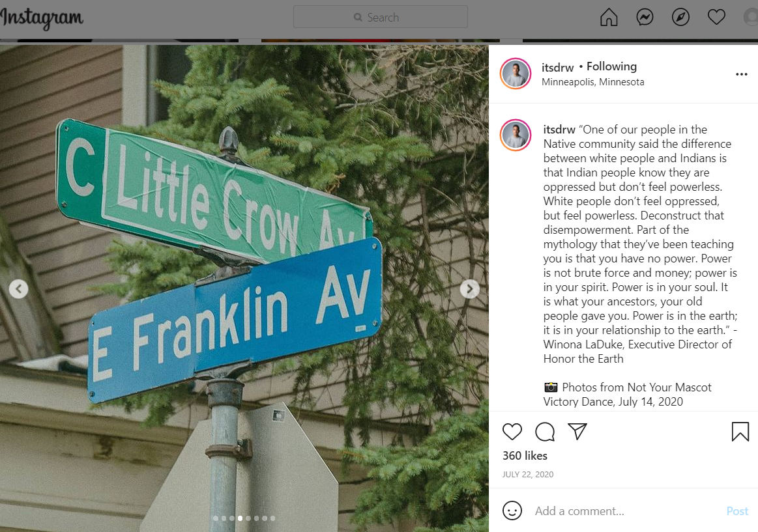
Task: Share the post with paper plane icon
Action: pos(577,431)
